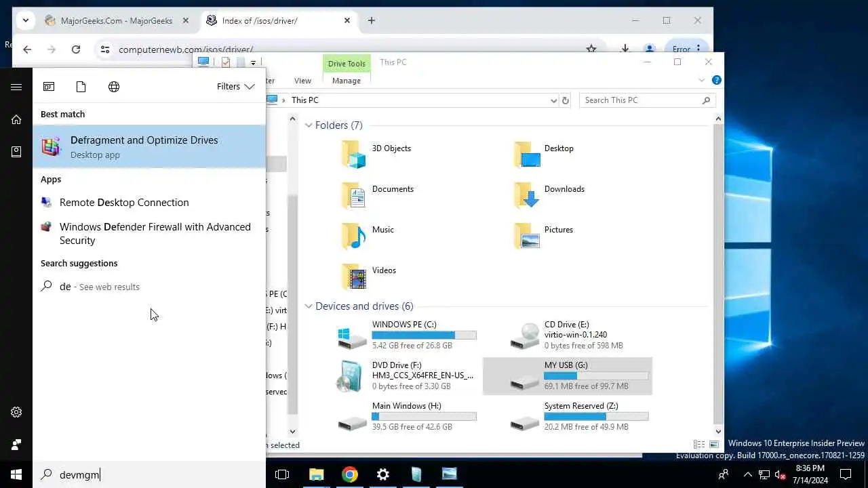This screenshot has width=868, height=488.
Task: Switch to the Index of /isos/driver/ tab
Action: click(279, 20)
